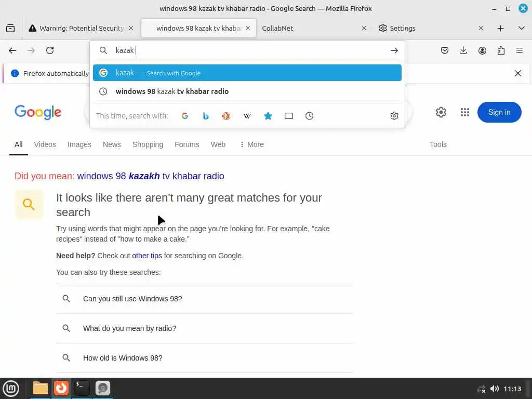Search this time with DuckDuckGo icon

pyautogui.click(x=227, y=116)
